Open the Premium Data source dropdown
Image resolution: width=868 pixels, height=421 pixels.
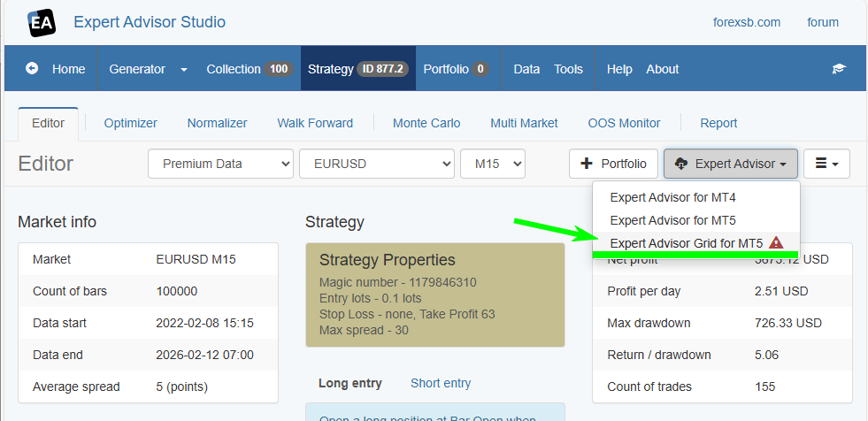(x=221, y=164)
